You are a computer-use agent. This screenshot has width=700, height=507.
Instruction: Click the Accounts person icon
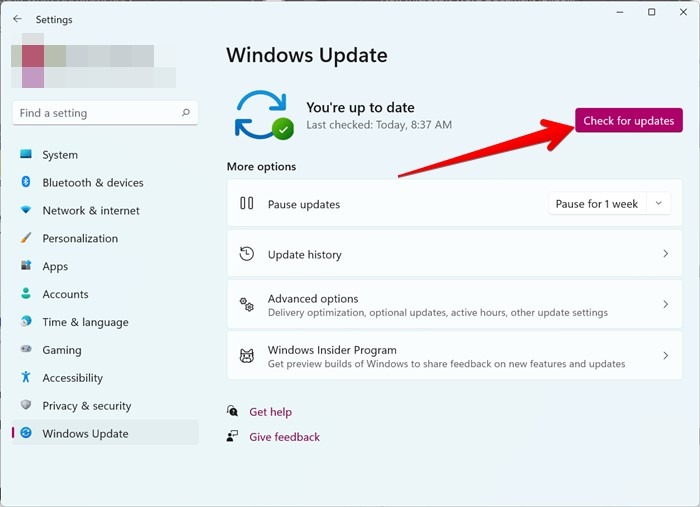coord(26,293)
